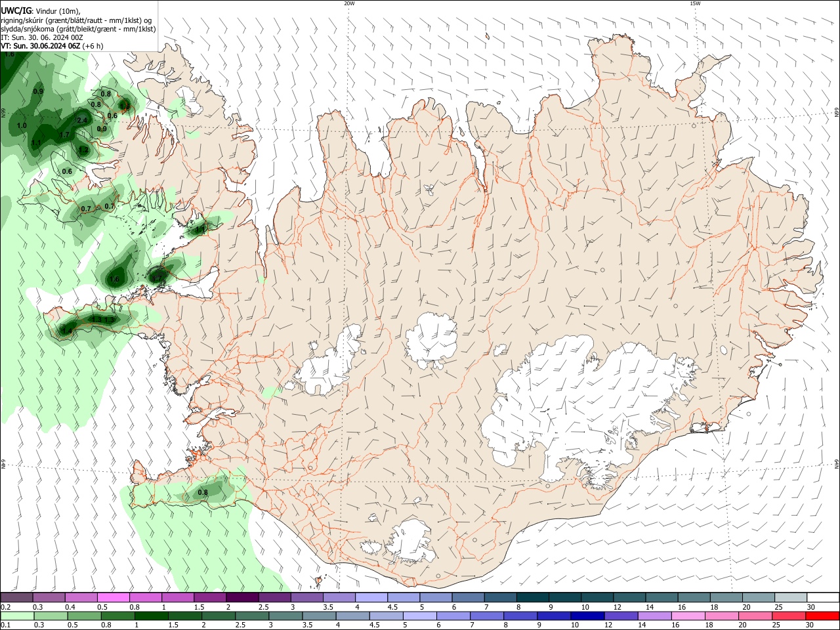
Task: Click the 15W longitude label
Action: (x=695, y=3)
